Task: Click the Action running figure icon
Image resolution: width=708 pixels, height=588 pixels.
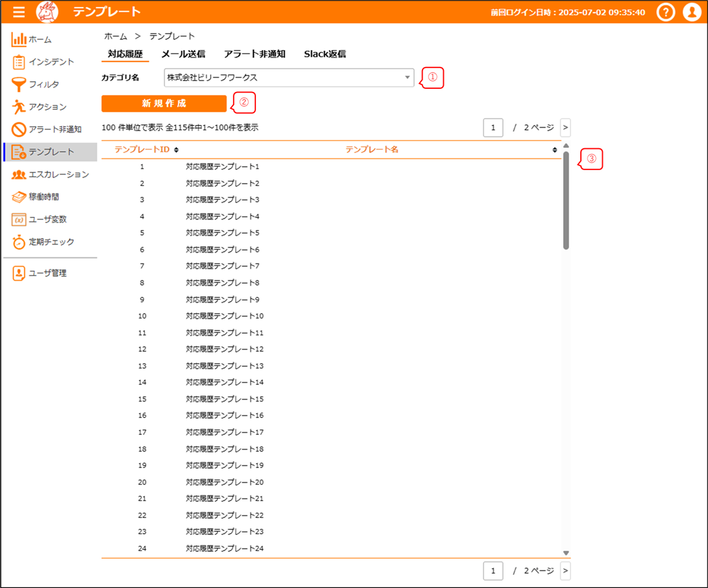Action: [19, 107]
